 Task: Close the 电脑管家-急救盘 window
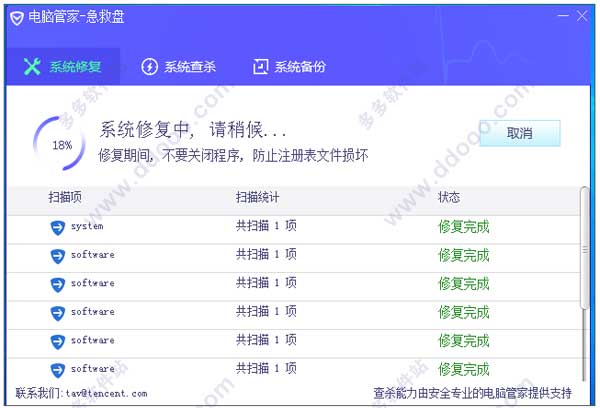click(x=582, y=16)
